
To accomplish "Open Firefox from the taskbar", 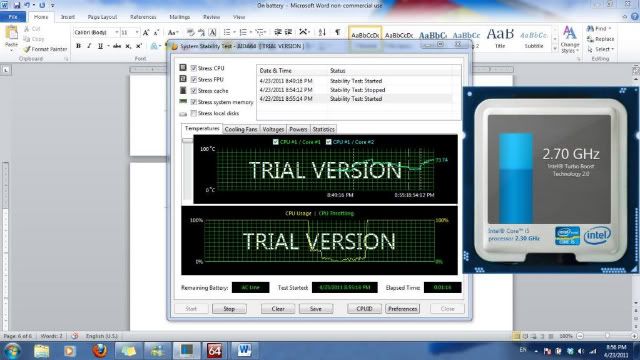I will coord(100,351).
